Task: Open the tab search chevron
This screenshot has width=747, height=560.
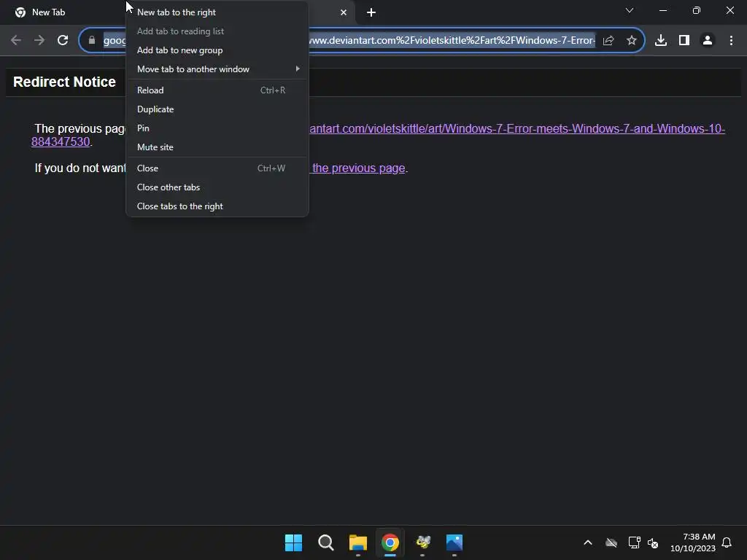Action: point(630,10)
